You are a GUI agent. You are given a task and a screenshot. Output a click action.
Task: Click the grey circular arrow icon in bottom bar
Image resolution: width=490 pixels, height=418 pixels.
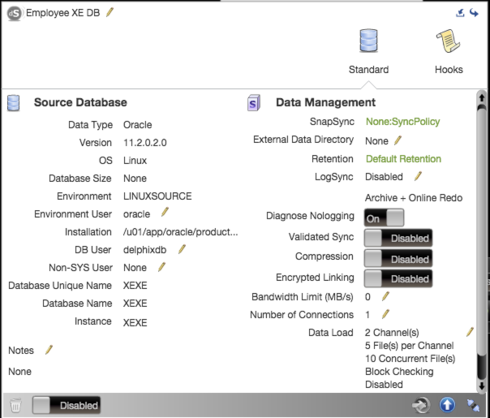[421, 405]
